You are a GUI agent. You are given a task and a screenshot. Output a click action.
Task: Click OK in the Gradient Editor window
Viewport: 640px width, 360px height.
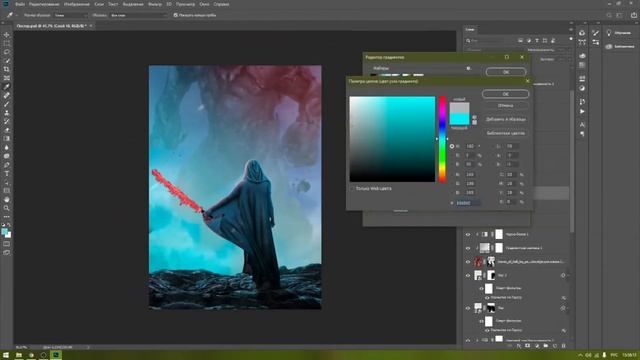506,72
